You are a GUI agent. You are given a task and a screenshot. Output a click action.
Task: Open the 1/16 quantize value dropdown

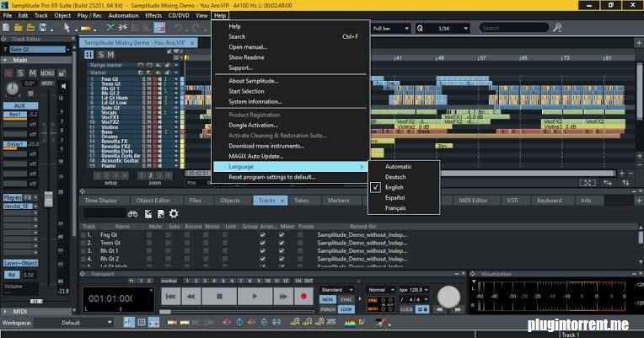pyautogui.click(x=448, y=29)
